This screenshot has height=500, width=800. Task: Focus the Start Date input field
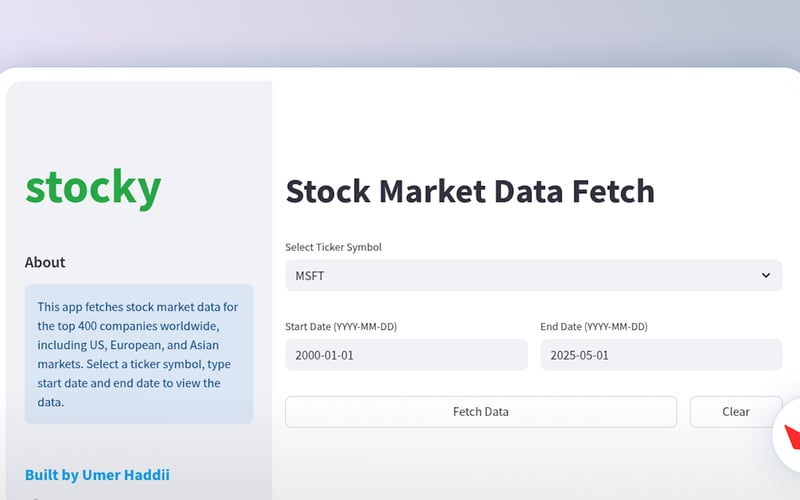click(406, 355)
